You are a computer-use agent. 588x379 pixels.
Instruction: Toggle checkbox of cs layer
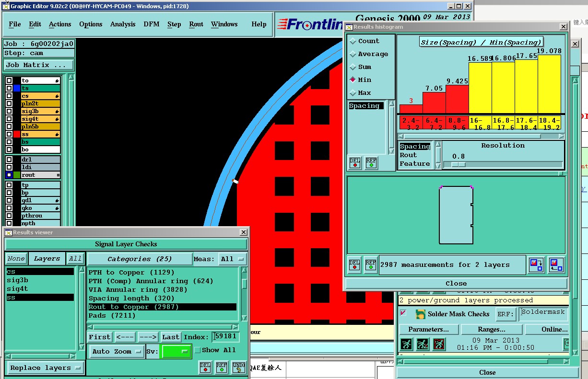coord(9,96)
